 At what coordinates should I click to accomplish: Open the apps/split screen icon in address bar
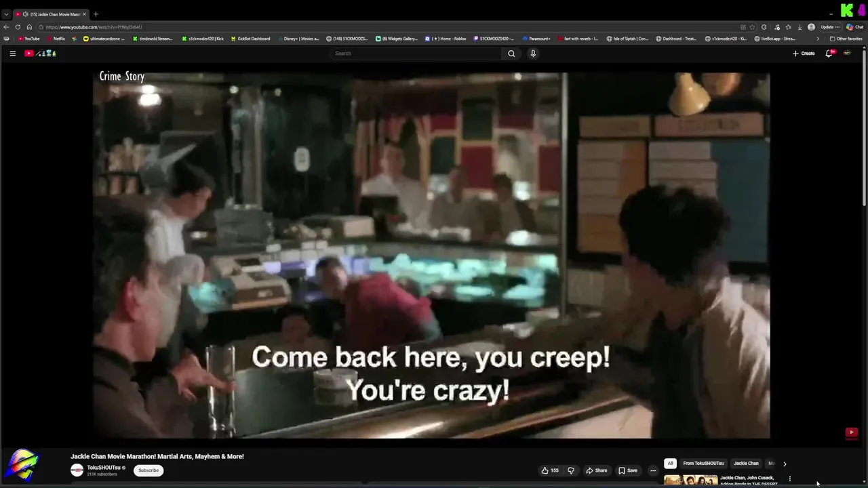pos(743,27)
